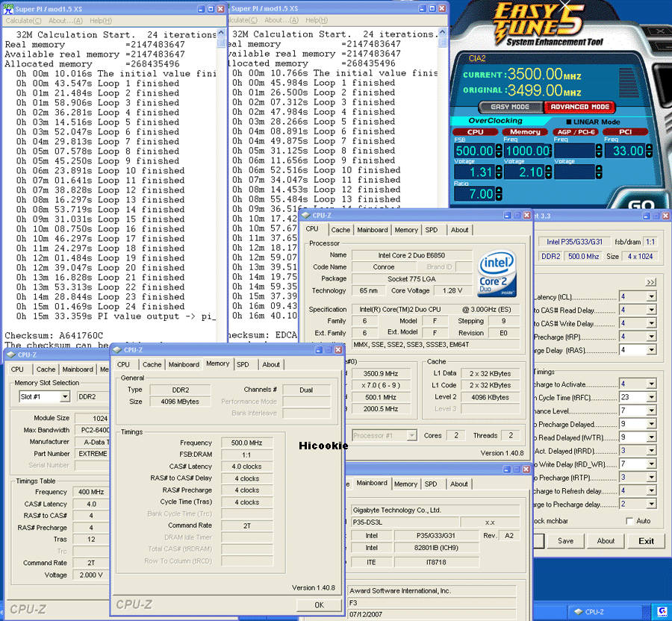
Task: Select the red Memory button in EasyTune
Action: [525, 132]
